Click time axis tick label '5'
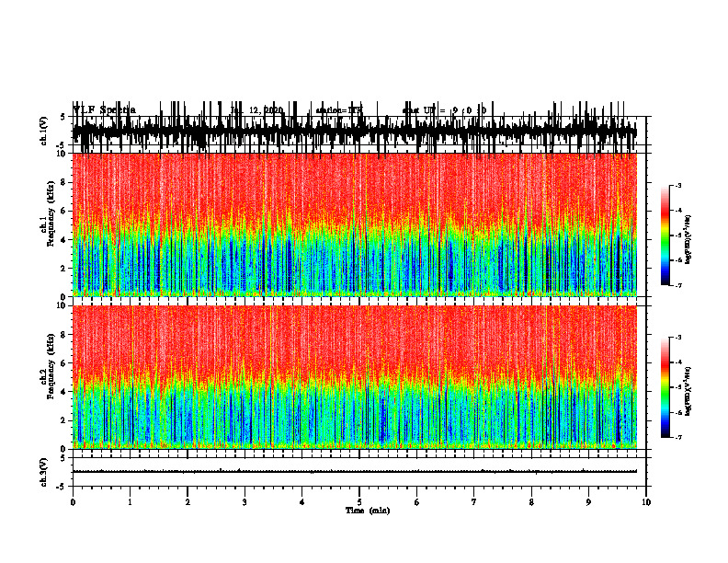Screen dimensions: 728x563 (358, 502)
